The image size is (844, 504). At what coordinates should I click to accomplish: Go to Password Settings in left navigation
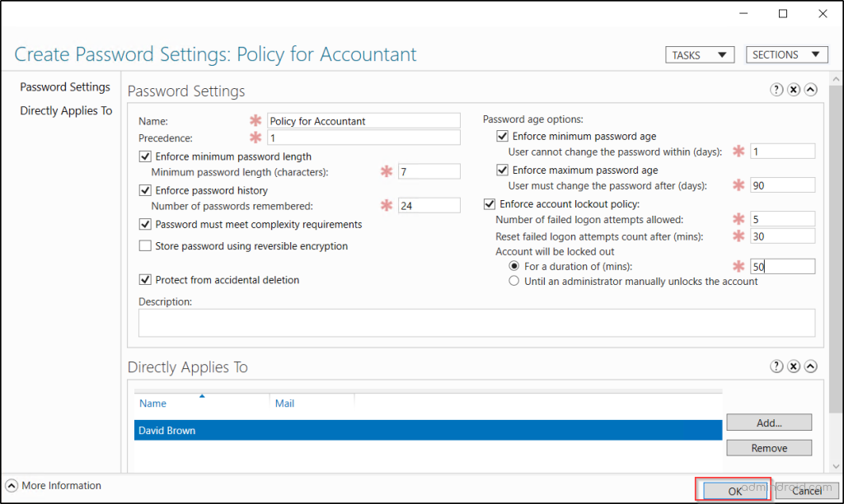pos(65,87)
